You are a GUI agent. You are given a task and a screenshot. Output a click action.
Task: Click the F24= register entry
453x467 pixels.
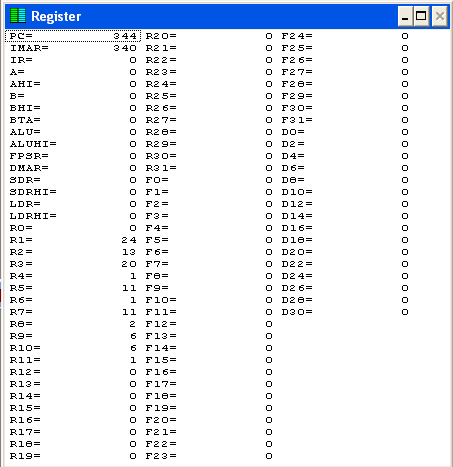coord(345,36)
